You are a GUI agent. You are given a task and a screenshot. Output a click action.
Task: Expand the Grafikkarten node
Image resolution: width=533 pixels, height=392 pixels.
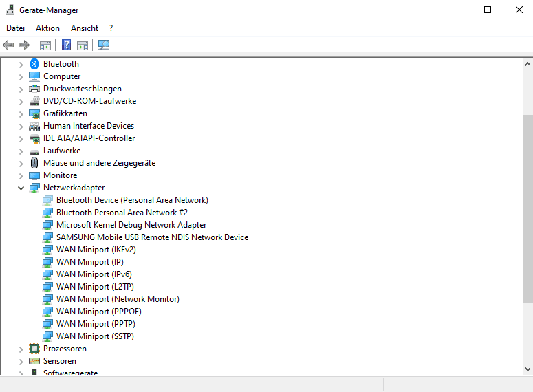click(x=21, y=114)
